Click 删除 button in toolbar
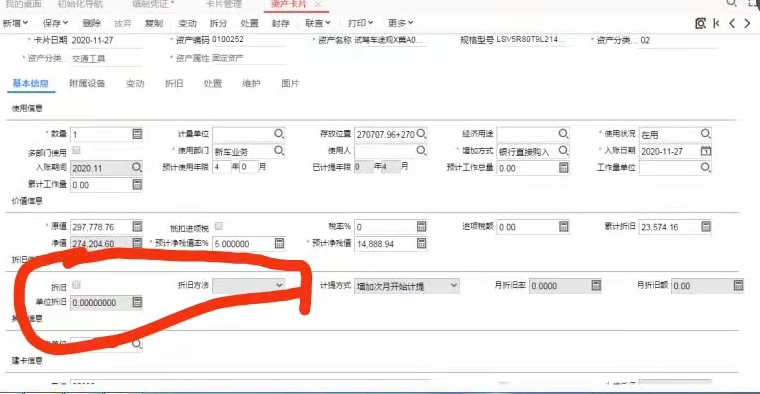This screenshot has height=394, width=760. coord(92,23)
